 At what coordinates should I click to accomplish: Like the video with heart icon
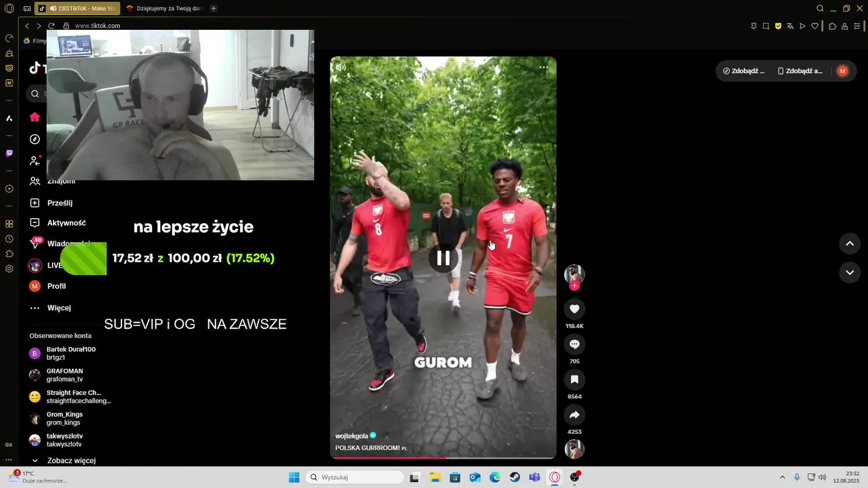574,309
